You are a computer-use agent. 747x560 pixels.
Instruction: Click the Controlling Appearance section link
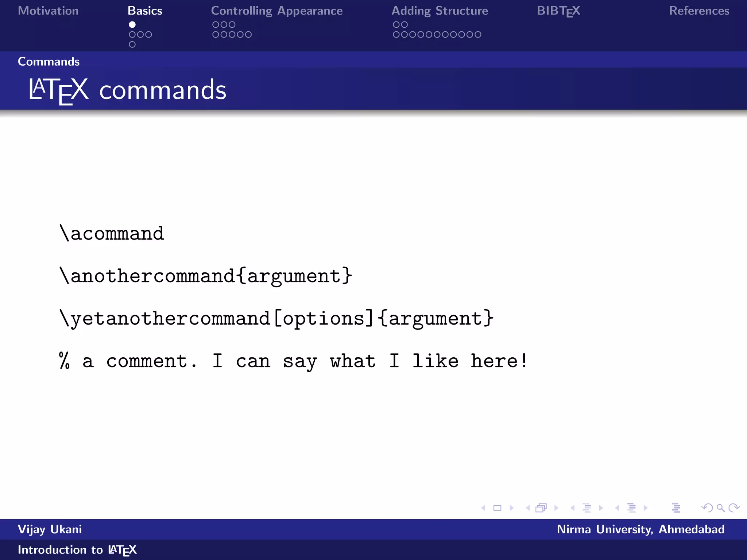276,11
